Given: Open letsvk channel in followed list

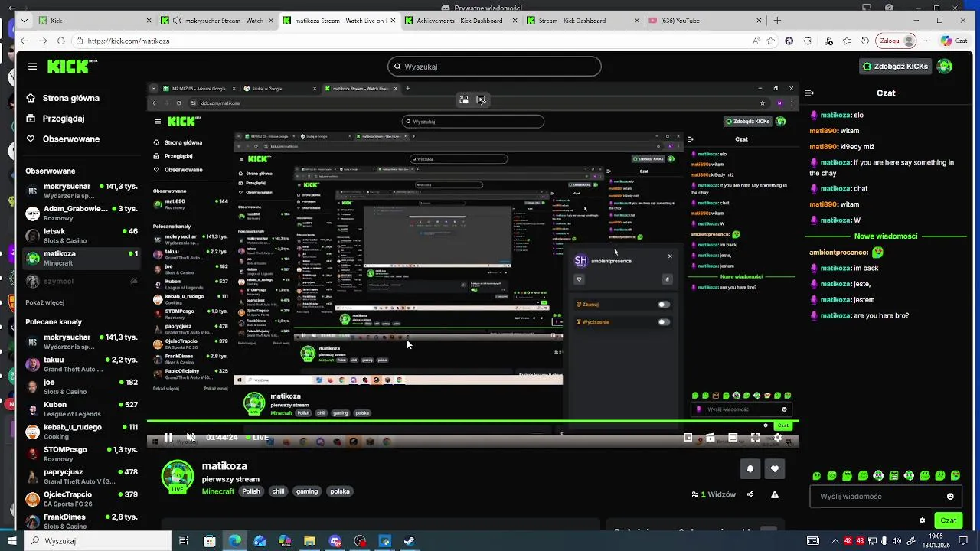Looking at the screenshot, I should click(80, 236).
